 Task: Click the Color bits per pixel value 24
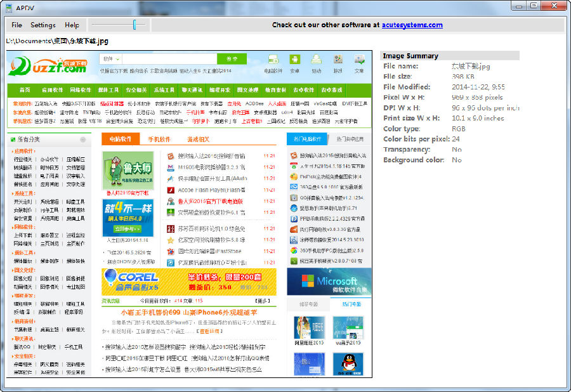point(456,139)
